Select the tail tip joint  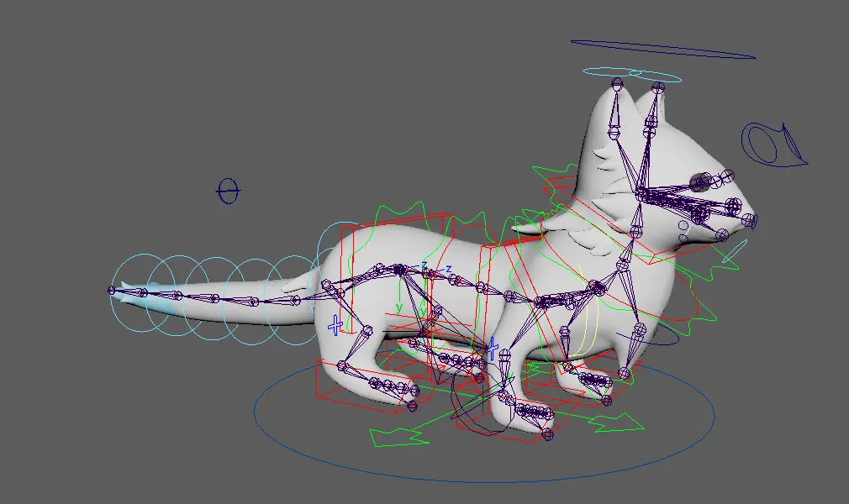(x=111, y=290)
